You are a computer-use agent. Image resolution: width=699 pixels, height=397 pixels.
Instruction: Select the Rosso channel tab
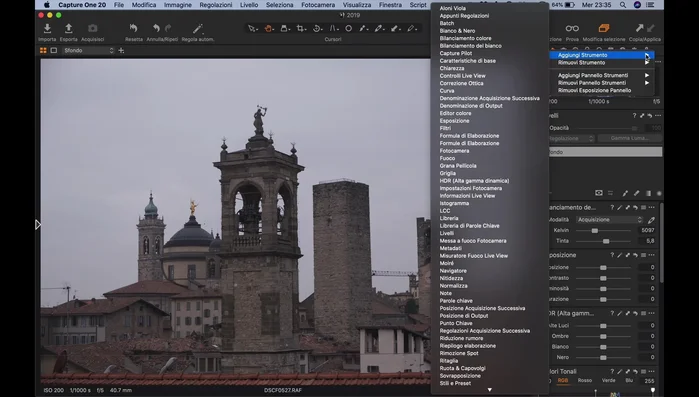585,381
